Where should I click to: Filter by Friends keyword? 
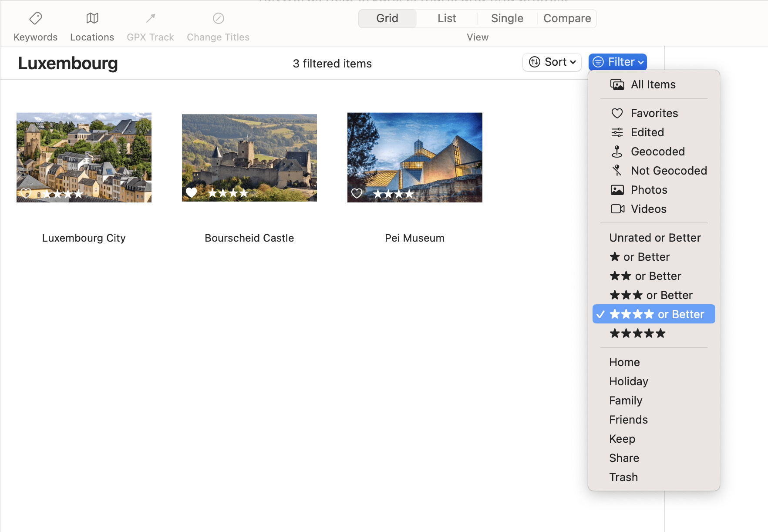(653, 420)
